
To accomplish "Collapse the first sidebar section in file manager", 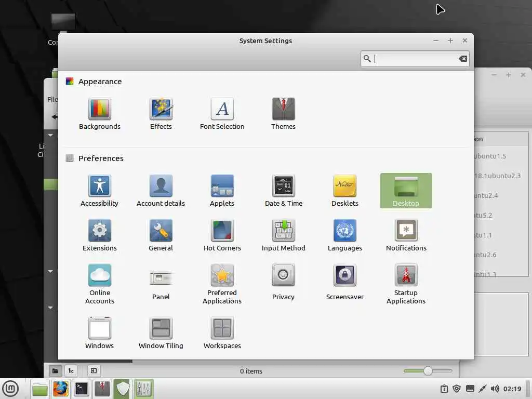I will click(50, 135).
